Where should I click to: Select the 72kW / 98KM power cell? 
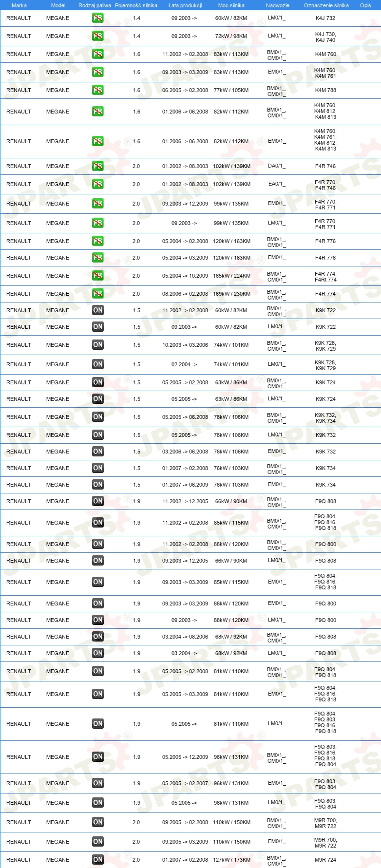[231, 36]
